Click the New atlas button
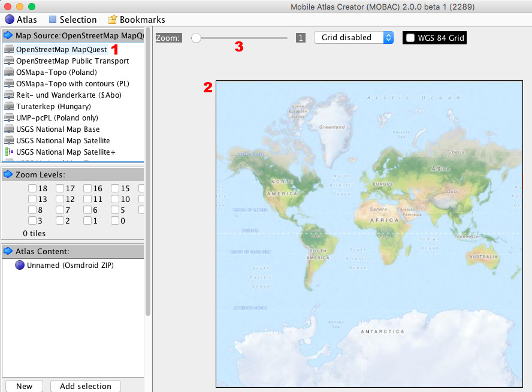Viewport: 532px width, 392px height. pyautogui.click(x=24, y=386)
